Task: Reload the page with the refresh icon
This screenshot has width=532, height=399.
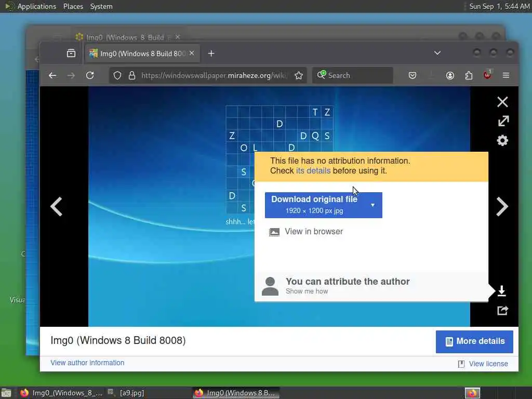Action: (90, 75)
